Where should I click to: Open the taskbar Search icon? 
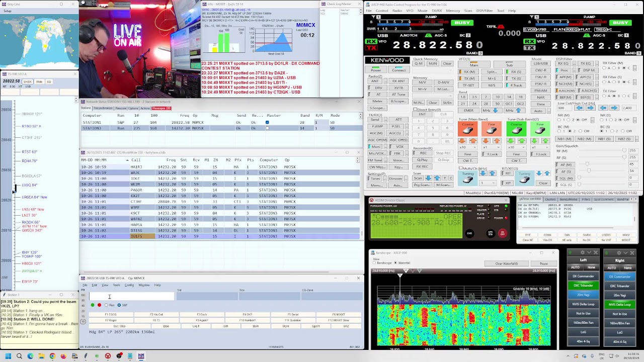point(19,356)
